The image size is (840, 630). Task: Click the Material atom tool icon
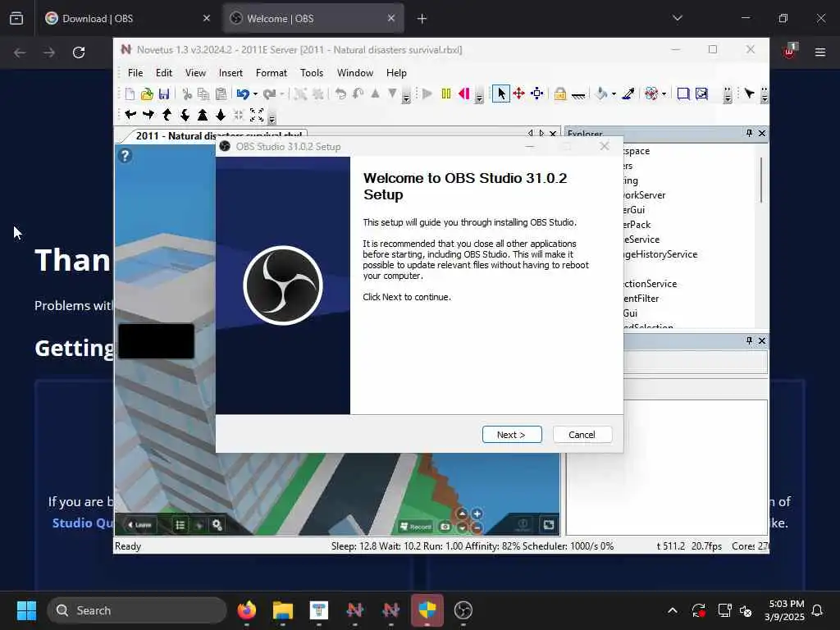pos(651,94)
